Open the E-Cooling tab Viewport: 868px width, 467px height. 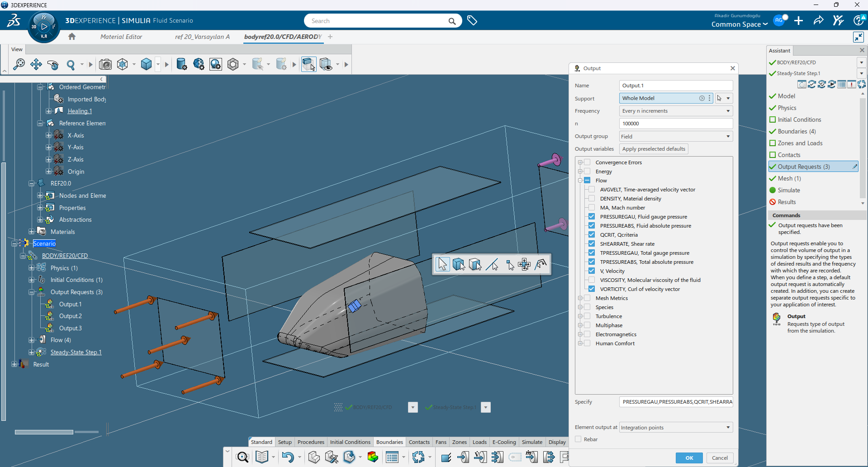(x=504, y=442)
